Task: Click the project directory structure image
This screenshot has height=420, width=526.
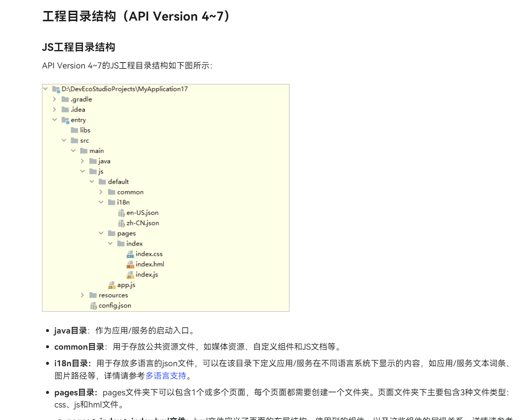Action: click(166, 198)
